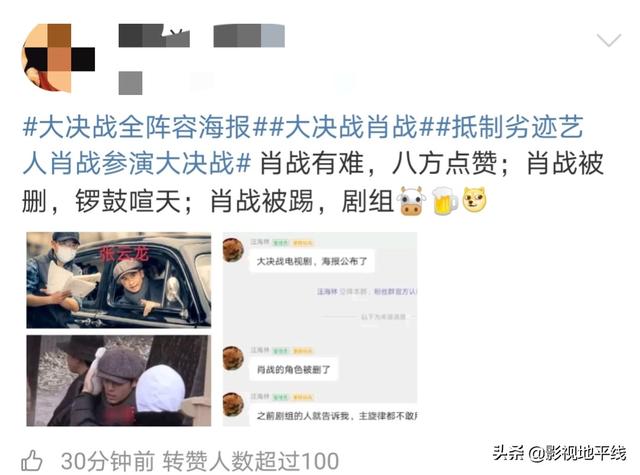
Task: Tap the thumbs-up like icon
Action: coord(32,461)
